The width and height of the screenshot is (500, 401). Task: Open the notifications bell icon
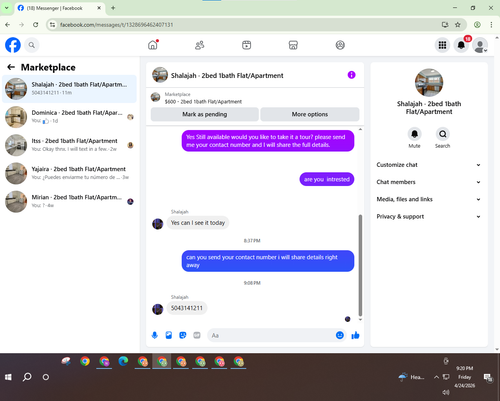[461, 45]
